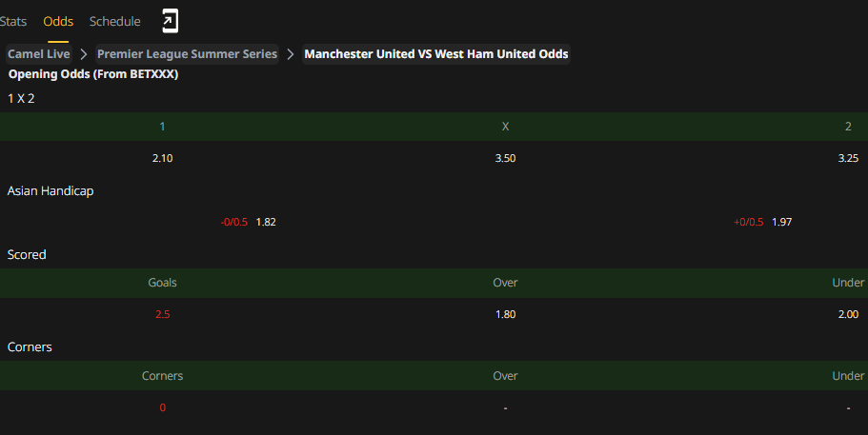Select home win odds 2.10
This screenshot has width=868, height=435.
[162, 158]
